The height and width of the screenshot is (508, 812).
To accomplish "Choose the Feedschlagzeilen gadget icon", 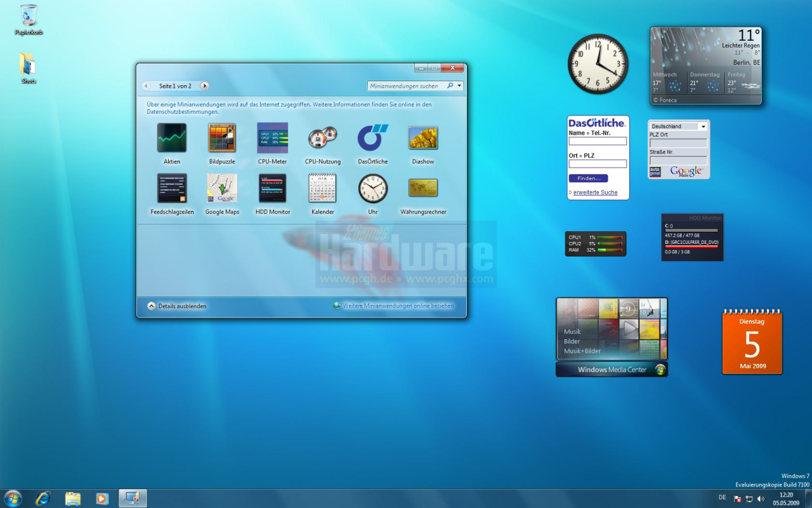I will 172,188.
